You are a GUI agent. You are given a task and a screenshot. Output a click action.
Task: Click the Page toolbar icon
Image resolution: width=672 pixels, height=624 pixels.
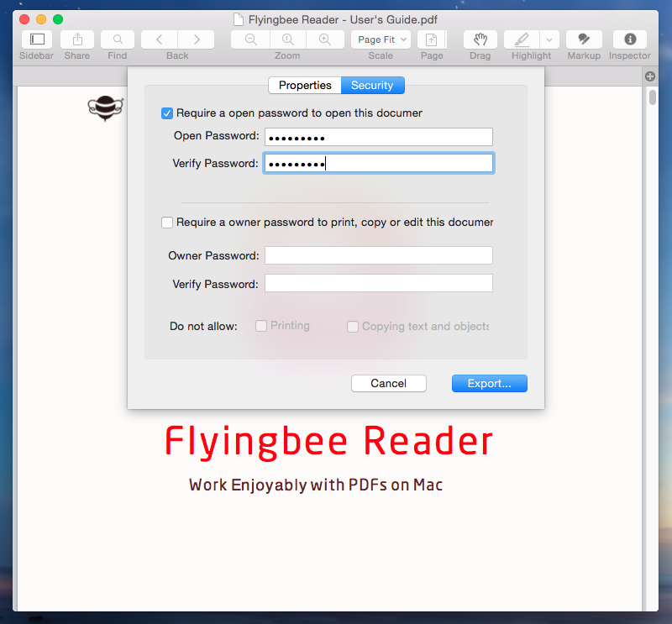point(432,39)
